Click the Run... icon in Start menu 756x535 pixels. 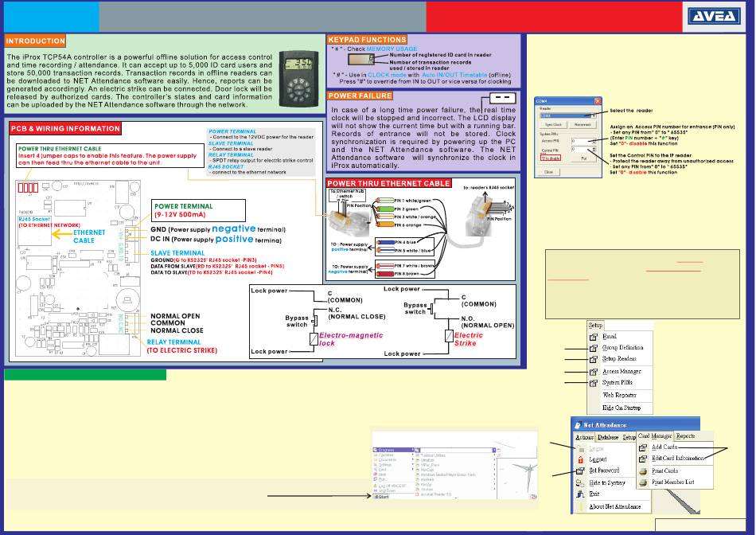376,479
